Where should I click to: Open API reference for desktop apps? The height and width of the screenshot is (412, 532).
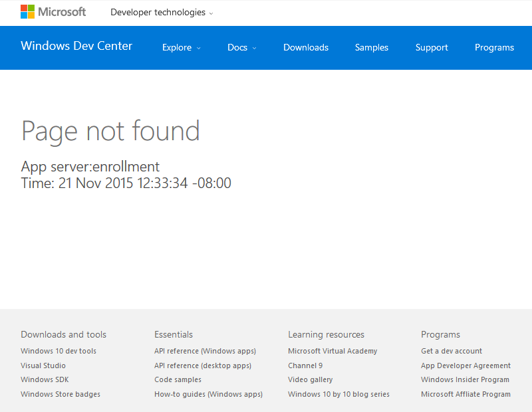[x=203, y=365]
